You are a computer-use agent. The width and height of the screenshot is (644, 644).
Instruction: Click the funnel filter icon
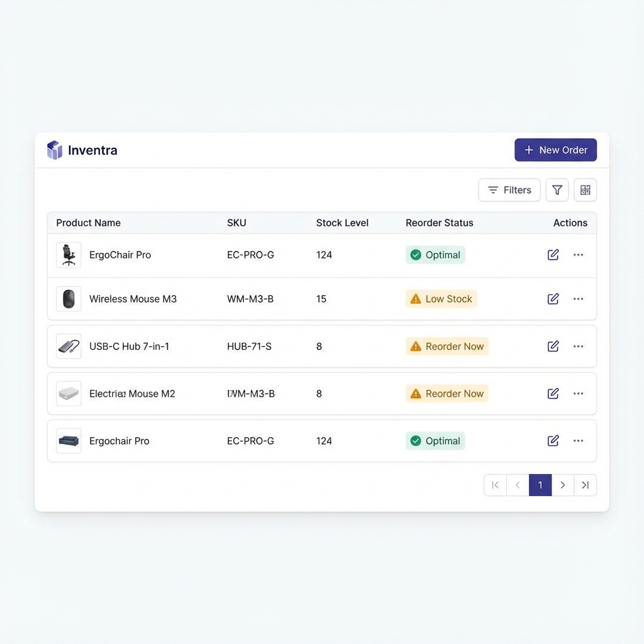(x=557, y=190)
